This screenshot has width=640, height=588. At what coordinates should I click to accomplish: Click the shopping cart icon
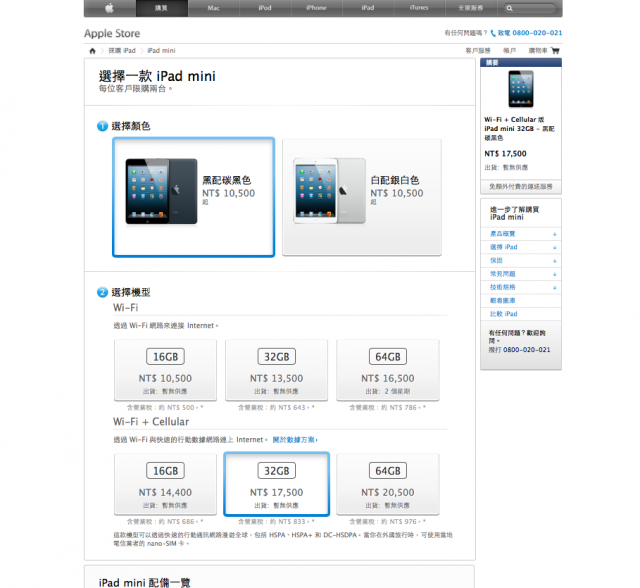(555, 51)
